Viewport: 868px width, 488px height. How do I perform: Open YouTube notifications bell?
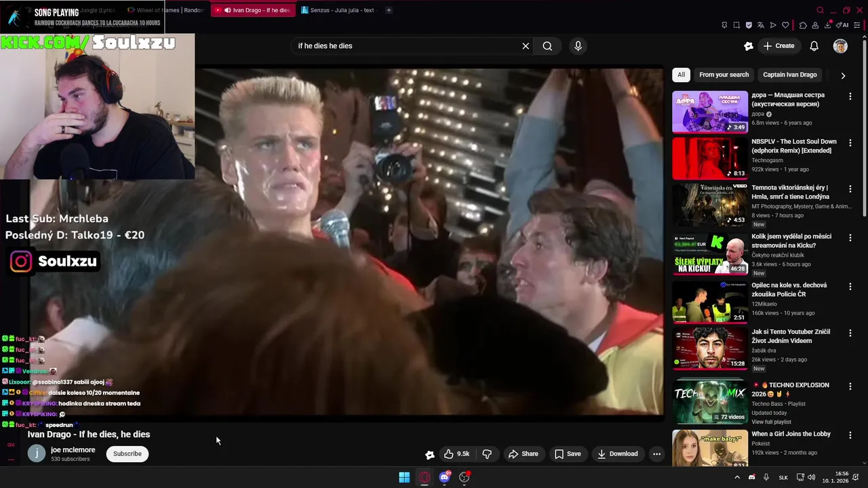[814, 46]
